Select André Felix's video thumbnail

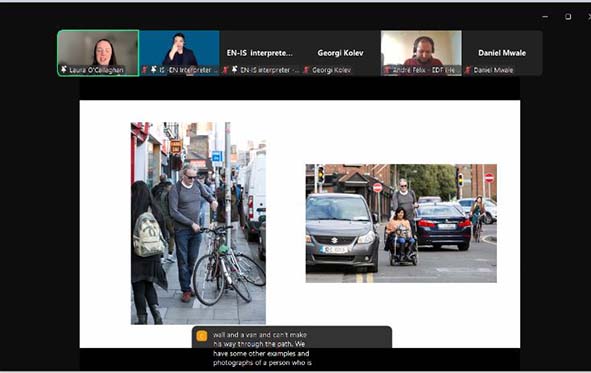421,53
